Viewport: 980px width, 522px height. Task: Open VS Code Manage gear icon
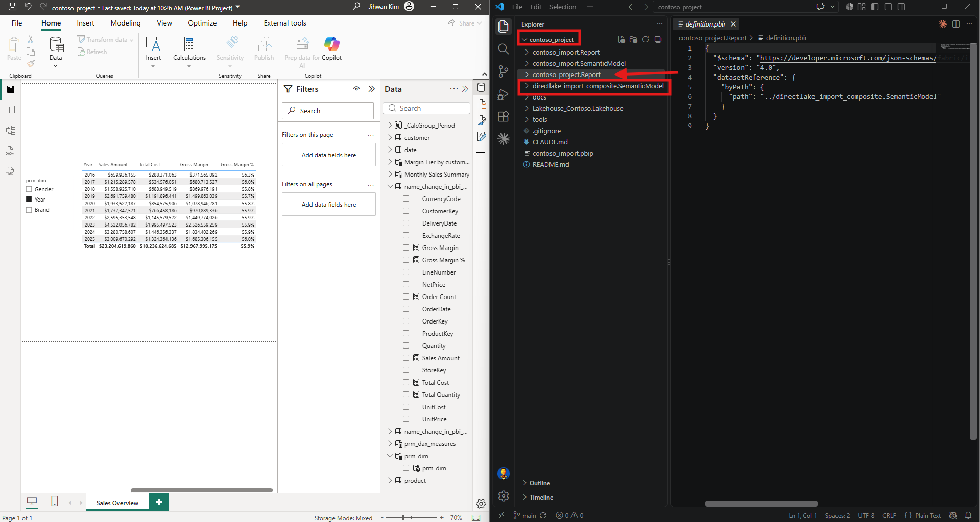point(504,496)
